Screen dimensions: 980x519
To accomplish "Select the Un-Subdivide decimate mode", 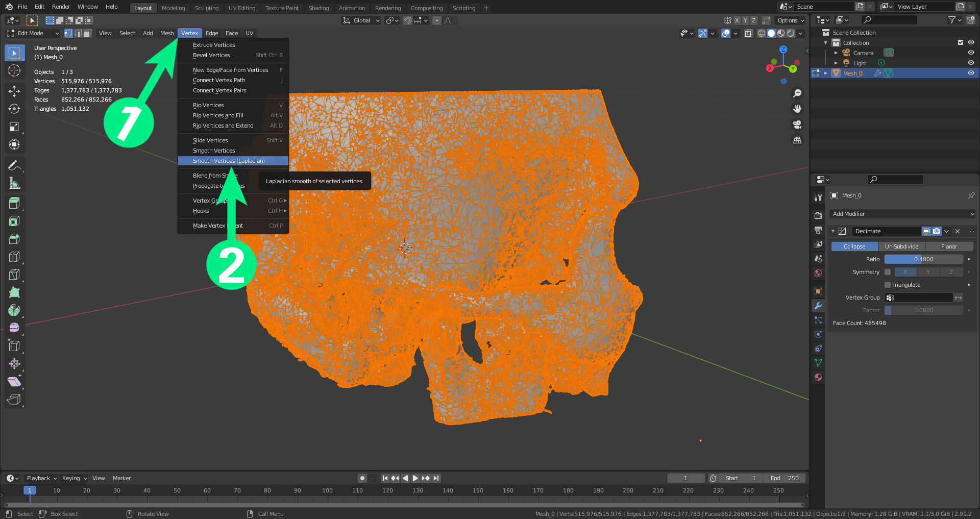I will [x=901, y=246].
